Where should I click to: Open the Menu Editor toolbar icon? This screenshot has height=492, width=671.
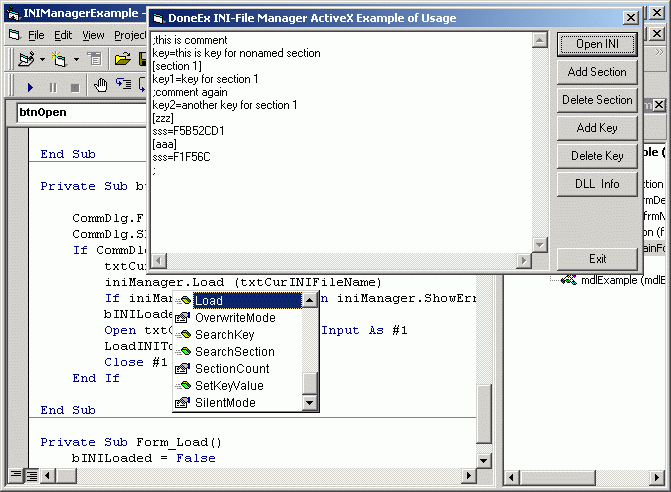click(94, 59)
